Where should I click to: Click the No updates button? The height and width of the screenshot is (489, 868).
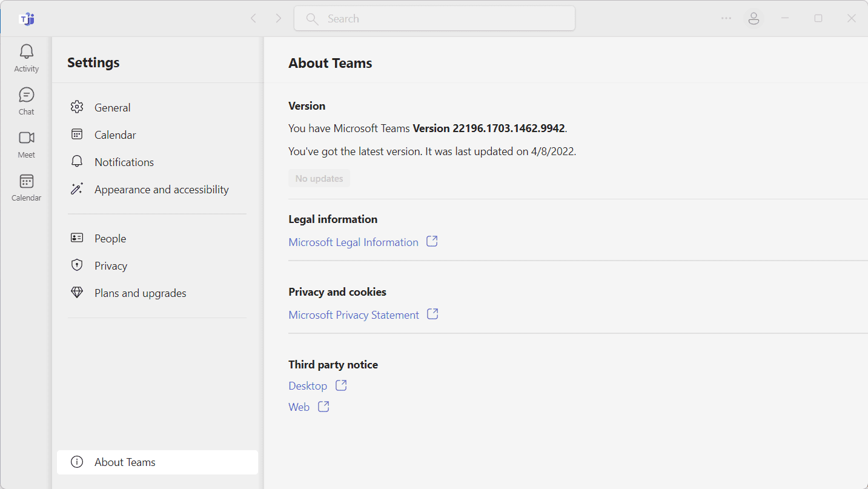[x=319, y=178]
